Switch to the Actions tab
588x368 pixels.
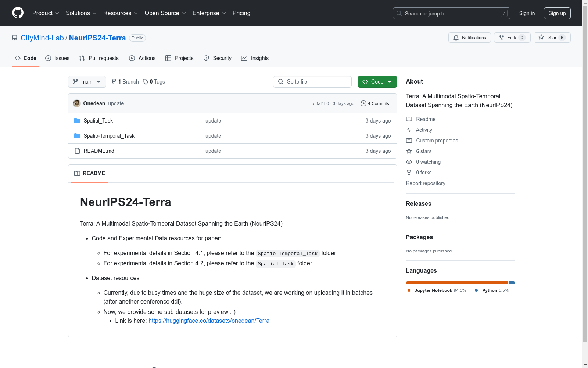(142, 58)
